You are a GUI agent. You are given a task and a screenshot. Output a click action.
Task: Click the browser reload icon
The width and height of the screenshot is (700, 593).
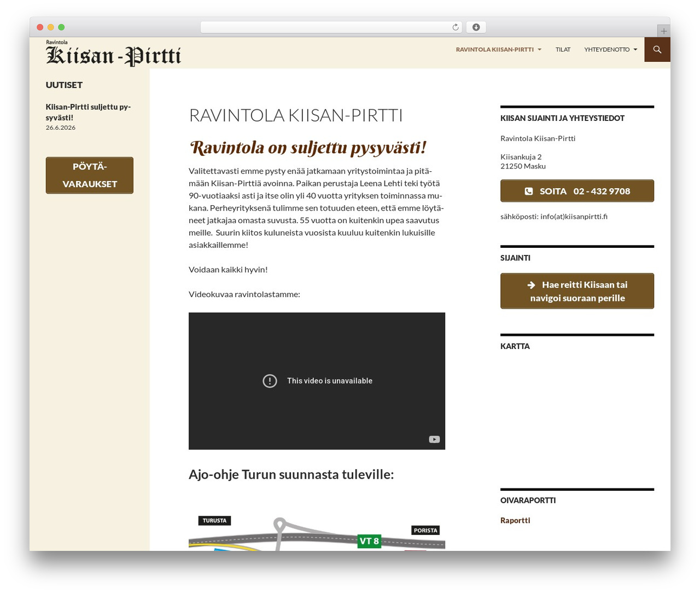click(x=456, y=27)
